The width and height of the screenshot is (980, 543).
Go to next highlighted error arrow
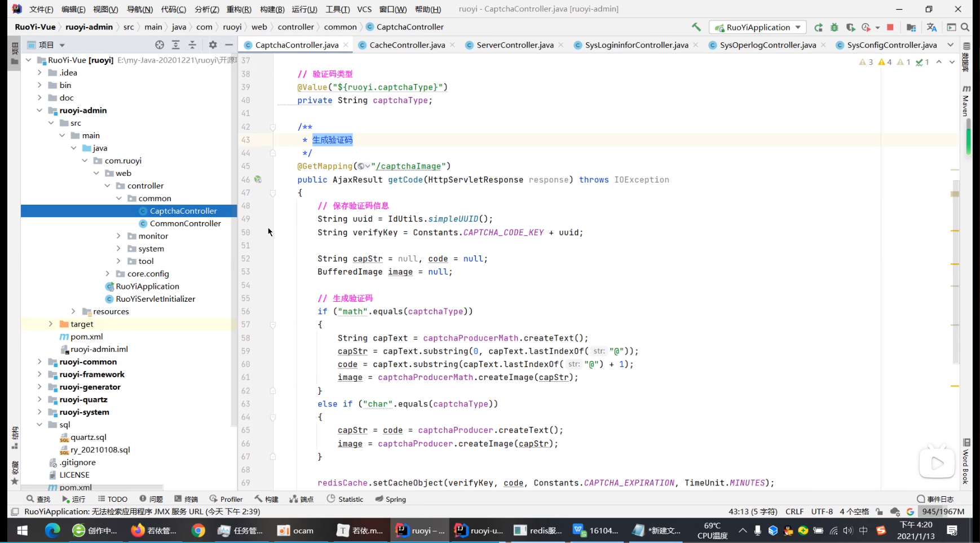pyautogui.click(x=952, y=62)
